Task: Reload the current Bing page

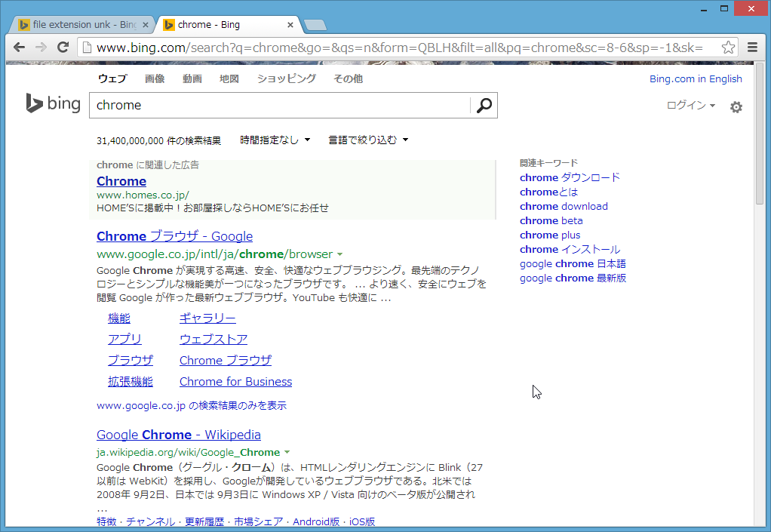Action: click(63, 48)
